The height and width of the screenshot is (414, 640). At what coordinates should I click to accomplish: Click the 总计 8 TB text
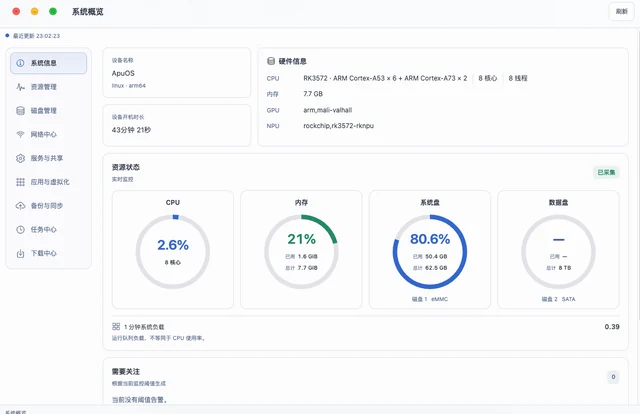[558, 268]
